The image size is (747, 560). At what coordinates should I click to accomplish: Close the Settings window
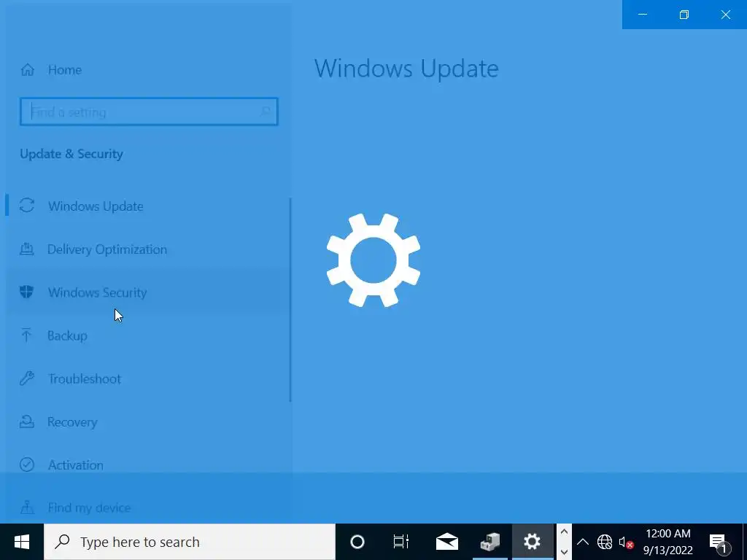726,15
